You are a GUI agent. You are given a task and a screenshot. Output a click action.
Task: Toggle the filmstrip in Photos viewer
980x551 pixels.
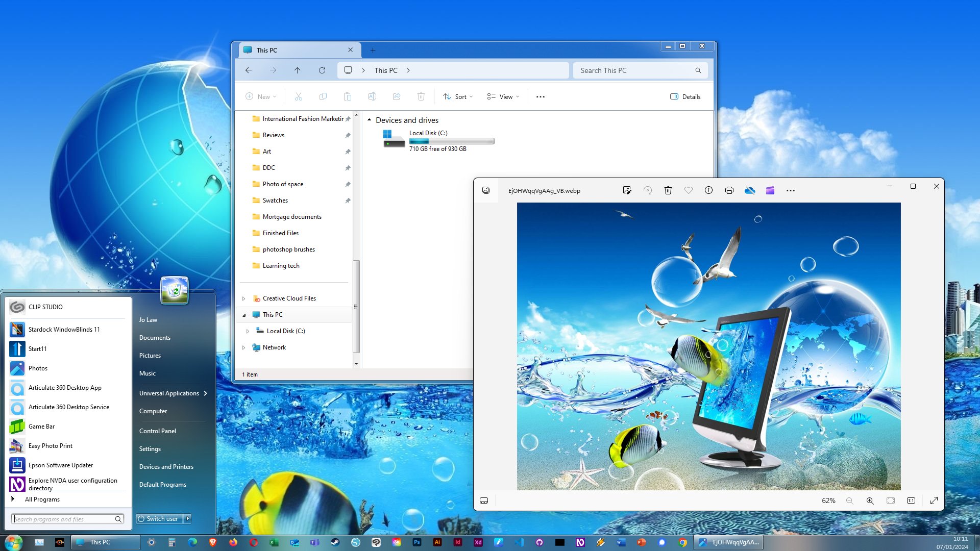(484, 500)
